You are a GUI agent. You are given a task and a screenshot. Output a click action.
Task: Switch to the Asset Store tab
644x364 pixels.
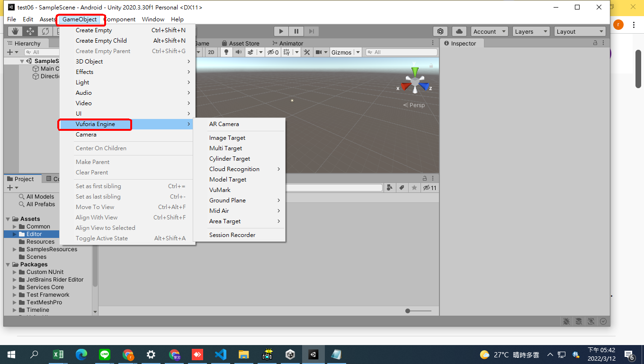pos(241,43)
